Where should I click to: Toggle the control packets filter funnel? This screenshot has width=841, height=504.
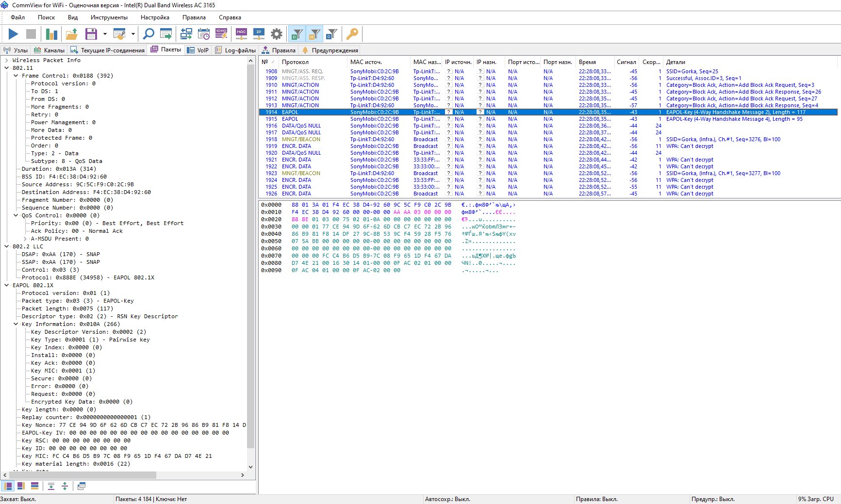tap(332, 34)
